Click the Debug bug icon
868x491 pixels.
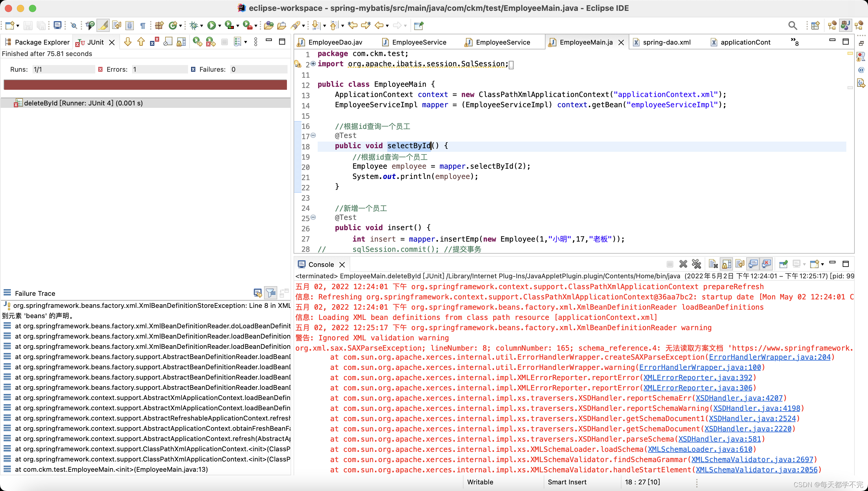(x=194, y=25)
